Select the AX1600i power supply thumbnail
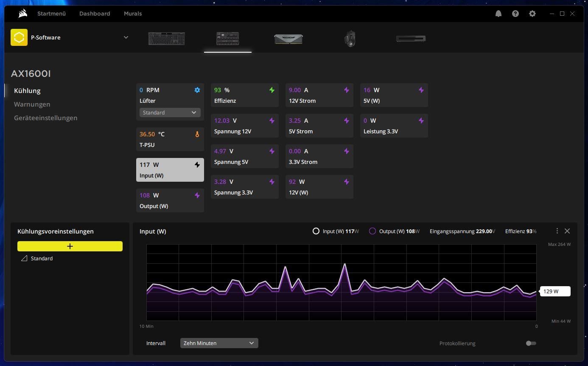 [228, 39]
